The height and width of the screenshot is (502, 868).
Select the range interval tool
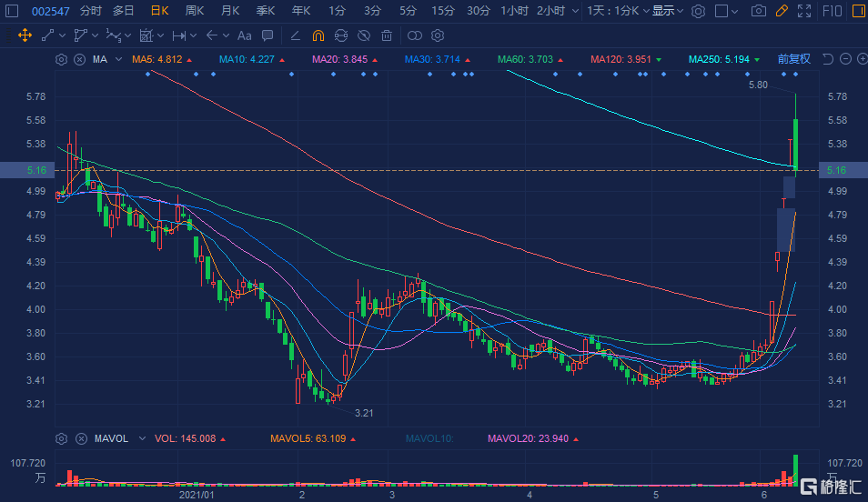pos(179,36)
